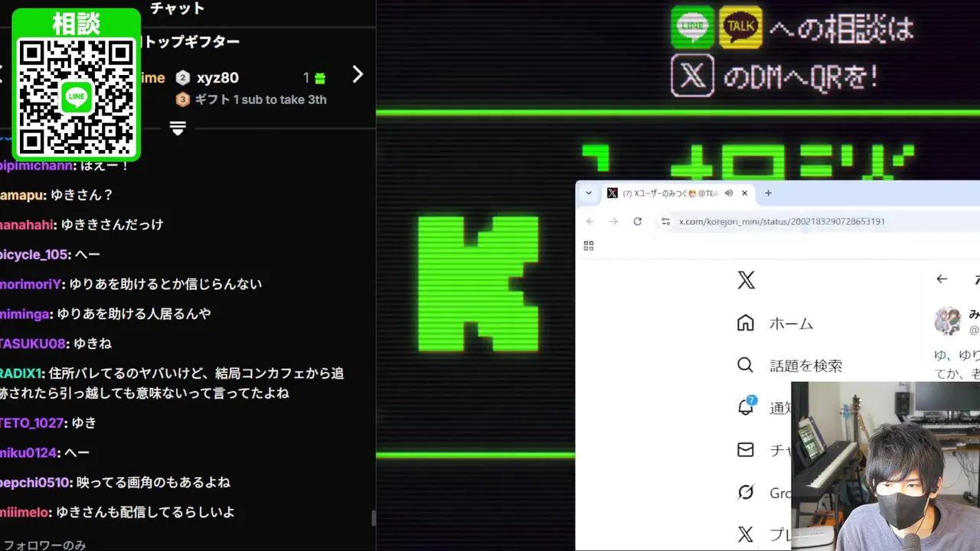Click the X icon beside のDMへQRを!

pyautogui.click(x=692, y=76)
